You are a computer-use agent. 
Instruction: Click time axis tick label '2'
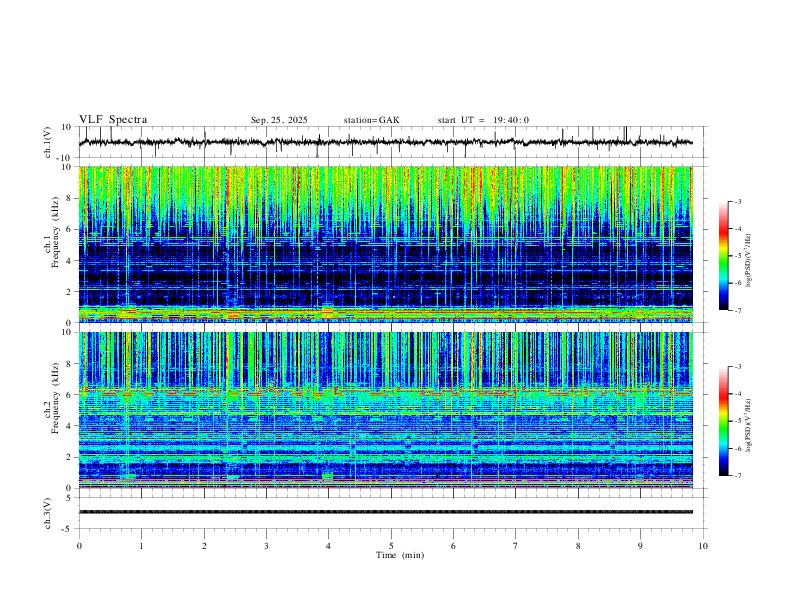(x=204, y=546)
